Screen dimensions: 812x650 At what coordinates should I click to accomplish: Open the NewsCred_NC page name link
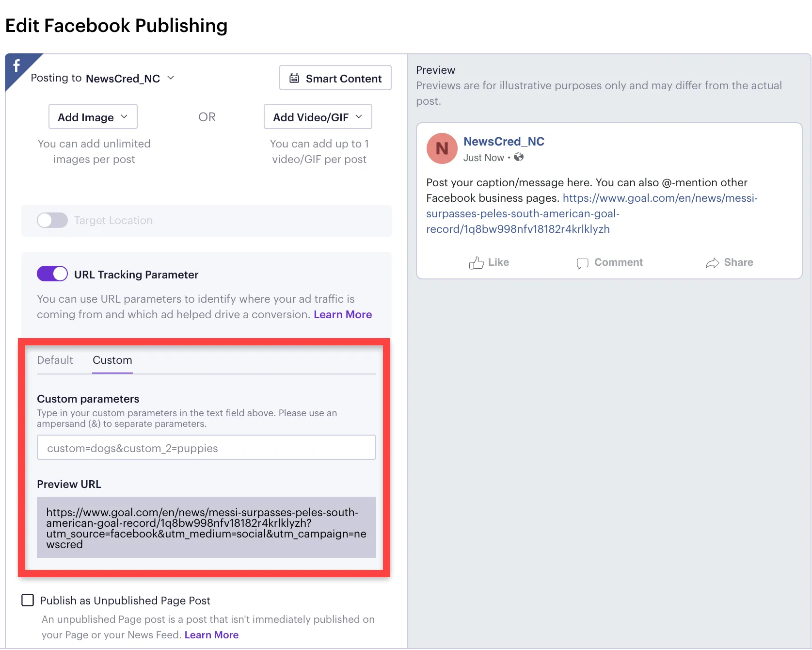click(x=504, y=141)
